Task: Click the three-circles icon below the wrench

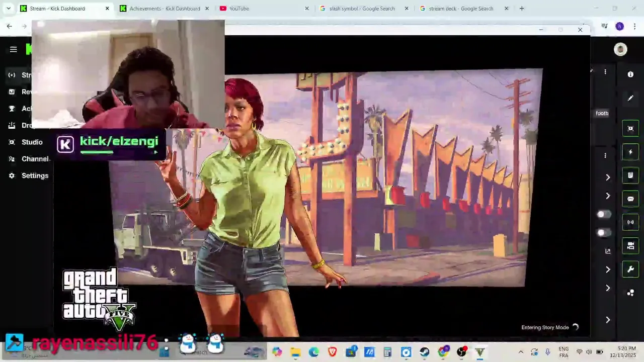Action: point(630,293)
